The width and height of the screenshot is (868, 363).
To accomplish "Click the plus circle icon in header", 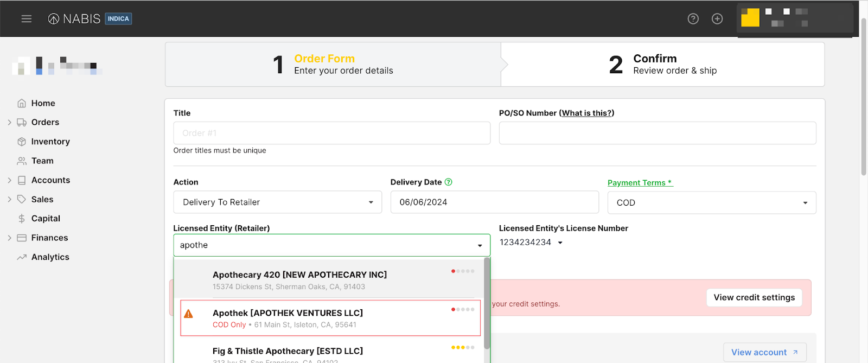I will (x=717, y=19).
